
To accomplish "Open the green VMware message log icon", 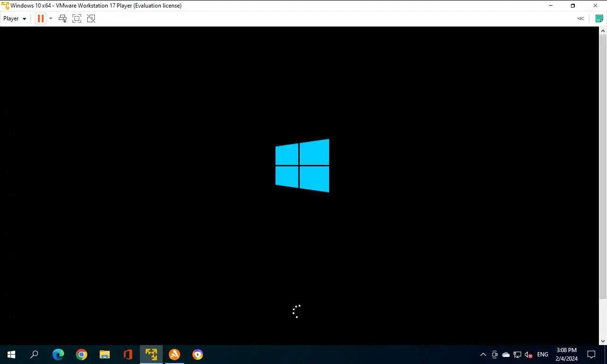I will point(599,18).
